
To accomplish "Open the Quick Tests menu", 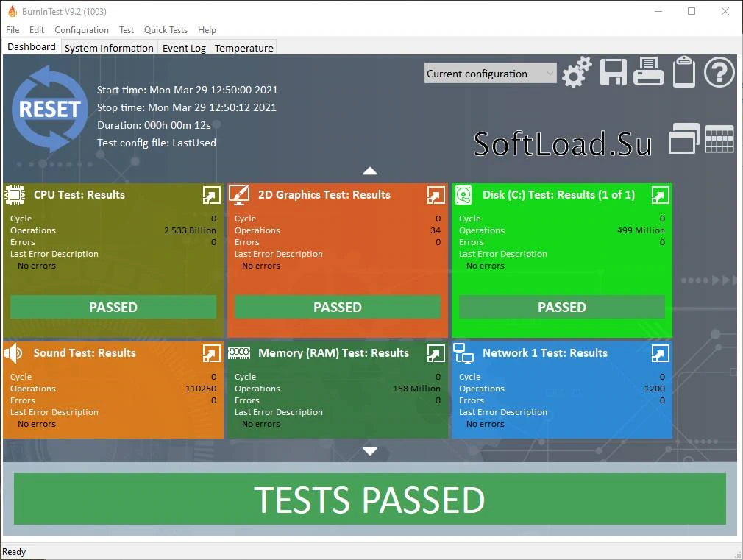I will click(166, 30).
